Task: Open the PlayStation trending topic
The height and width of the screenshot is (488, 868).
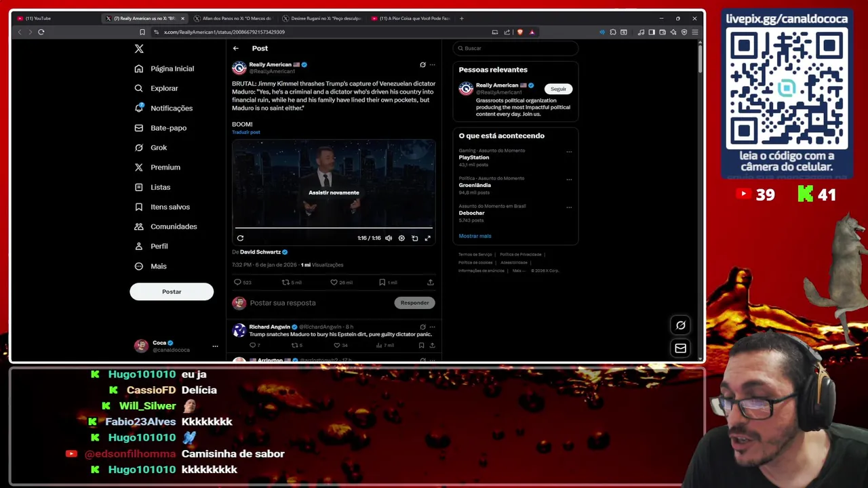Action: pos(474,157)
